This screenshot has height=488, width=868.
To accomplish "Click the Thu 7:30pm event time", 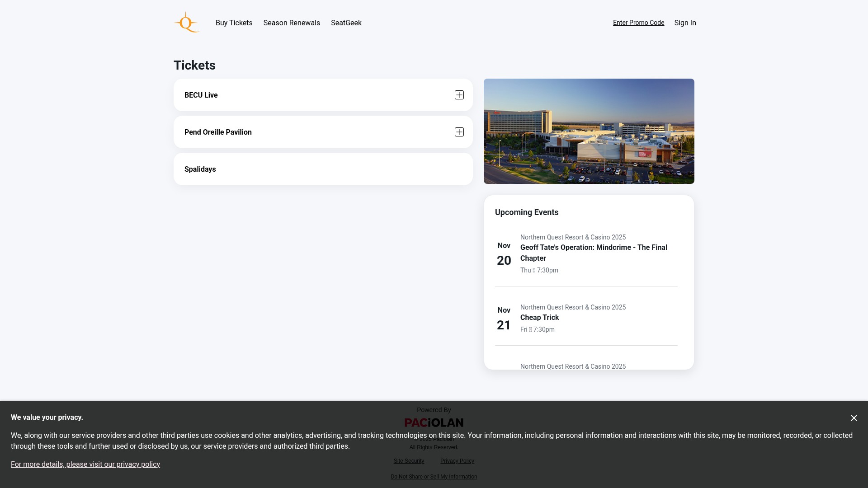I will pyautogui.click(x=539, y=270).
